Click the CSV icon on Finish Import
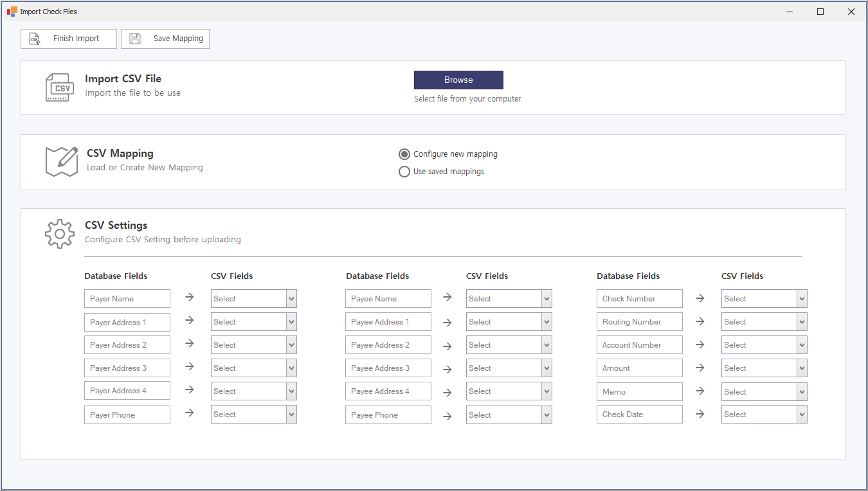The height and width of the screenshot is (491, 868). (35, 39)
